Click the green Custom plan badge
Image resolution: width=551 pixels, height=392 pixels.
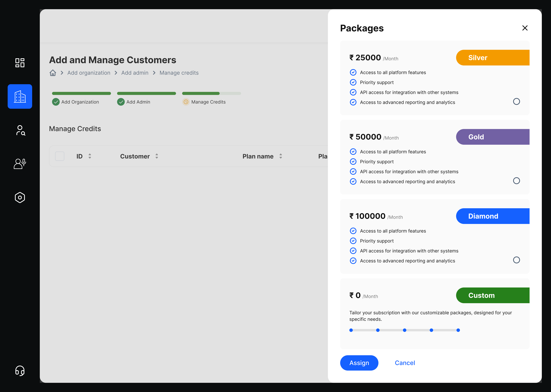coord(493,295)
